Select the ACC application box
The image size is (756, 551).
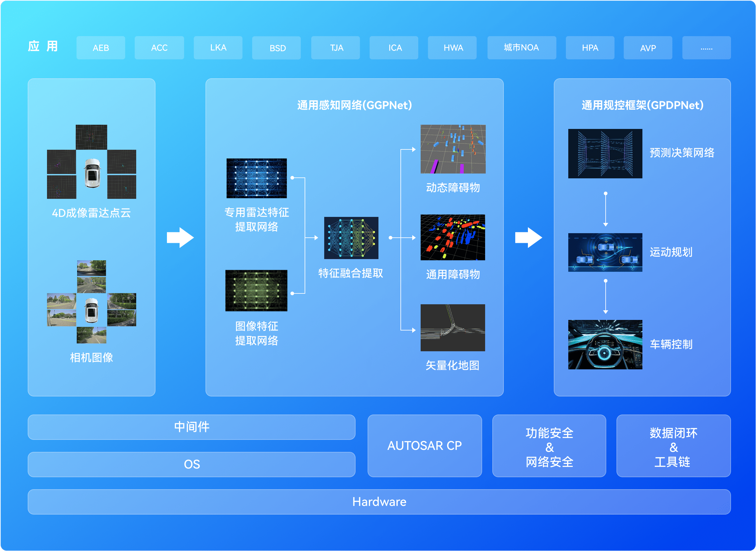159,48
